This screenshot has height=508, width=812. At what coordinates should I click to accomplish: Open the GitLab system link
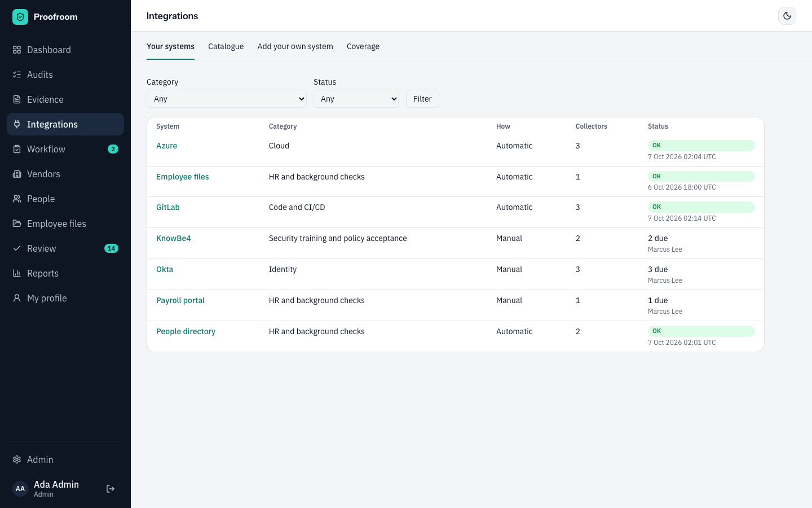coord(168,207)
